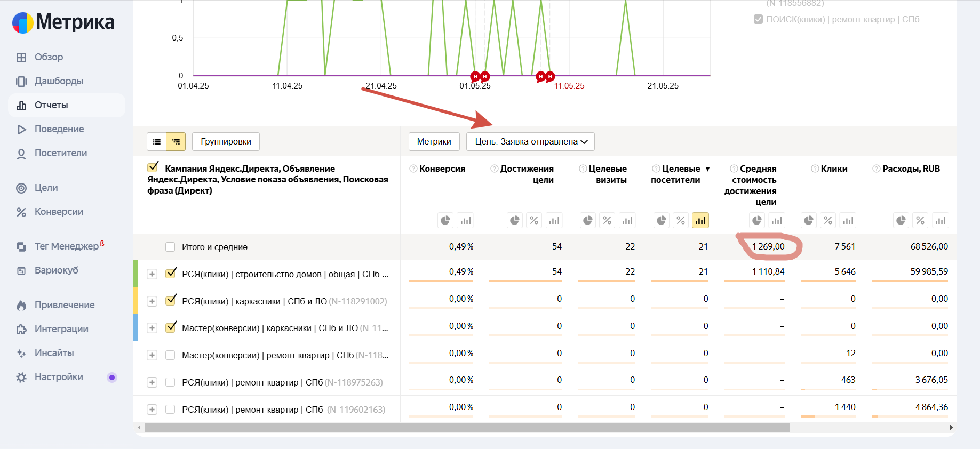Image resolution: width=980 pixels, height=449 pixels.
Task: Click the Привлечение flame icon
Action: 21,305
